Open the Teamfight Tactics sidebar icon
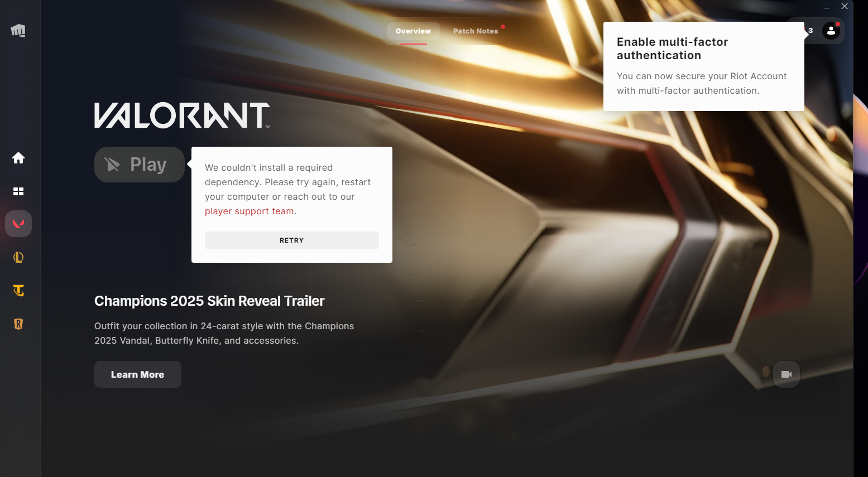Image resolution: width=868 pixels, height=477 pixels. [x=18, y=291]
